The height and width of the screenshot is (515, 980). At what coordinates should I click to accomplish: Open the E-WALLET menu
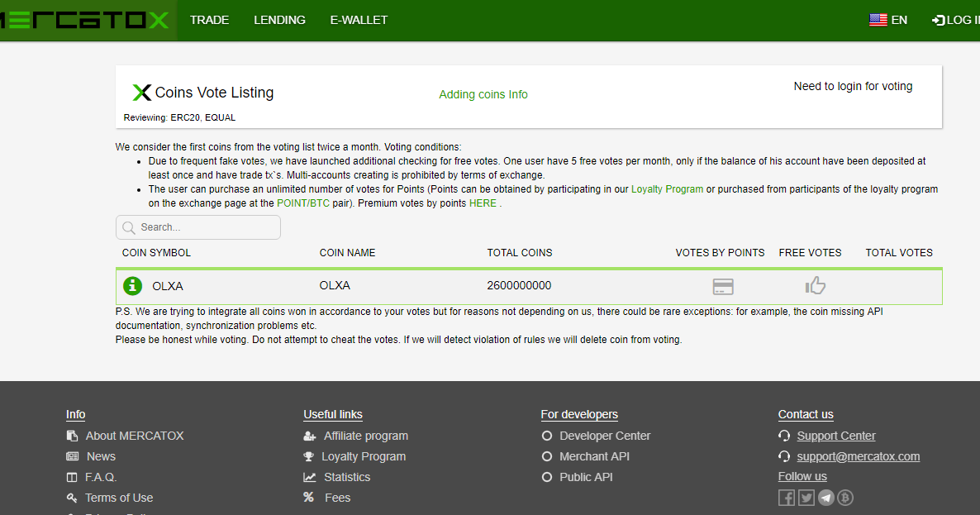359,20
